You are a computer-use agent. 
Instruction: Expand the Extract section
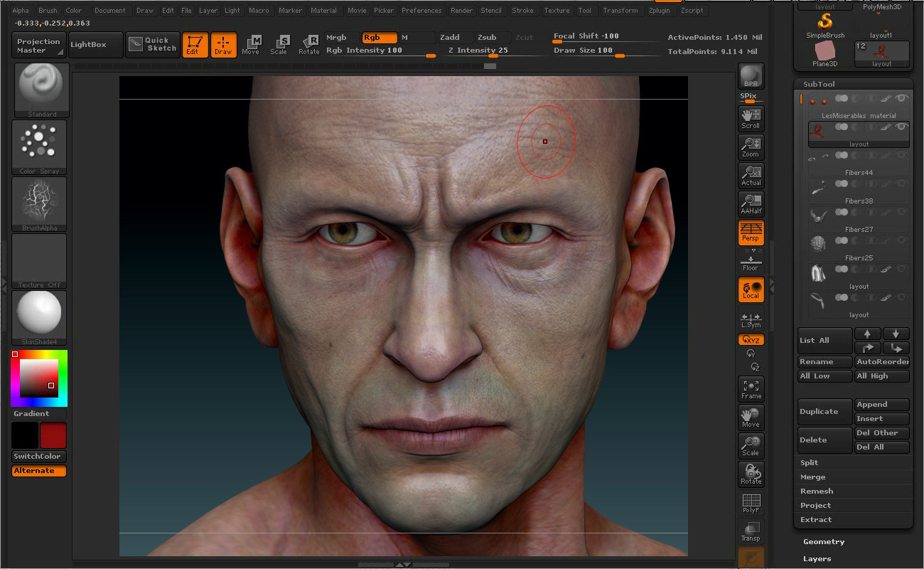(x=815, y=520)
